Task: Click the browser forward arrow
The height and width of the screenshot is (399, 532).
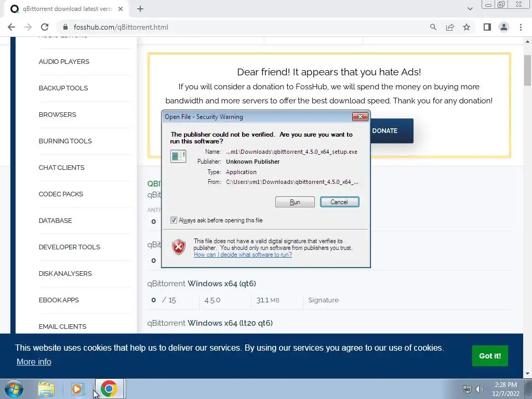Action: [28, 27]
